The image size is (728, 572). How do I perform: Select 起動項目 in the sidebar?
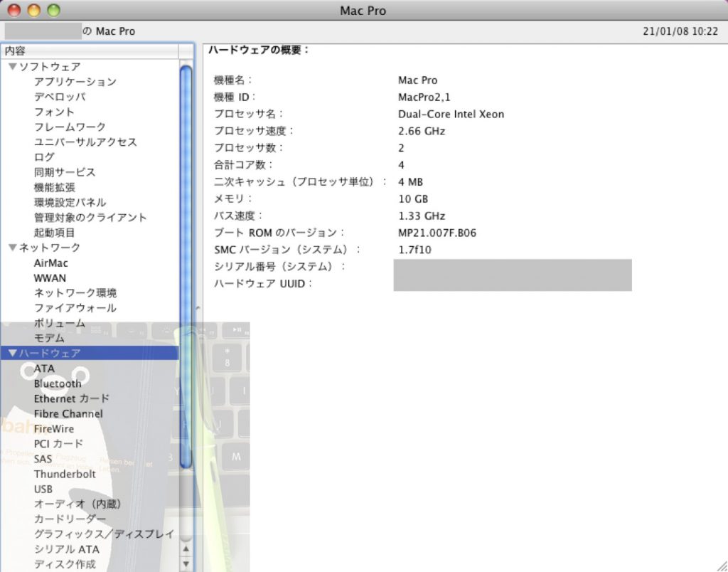click(x=54, y=233)
